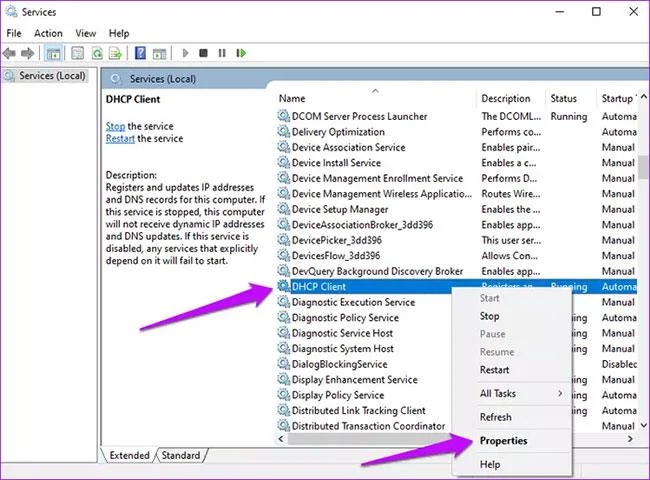This screenshot has width=650, height=480.
Task: Expand the All Tasks submenu arrow
Action: pyautogui.click(x=560, y=393)
